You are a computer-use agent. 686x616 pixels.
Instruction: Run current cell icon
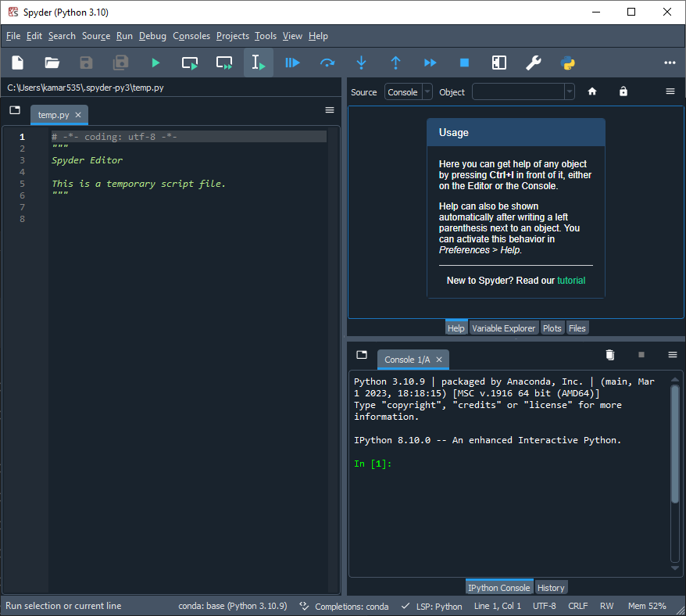click(x=190, y=63)
